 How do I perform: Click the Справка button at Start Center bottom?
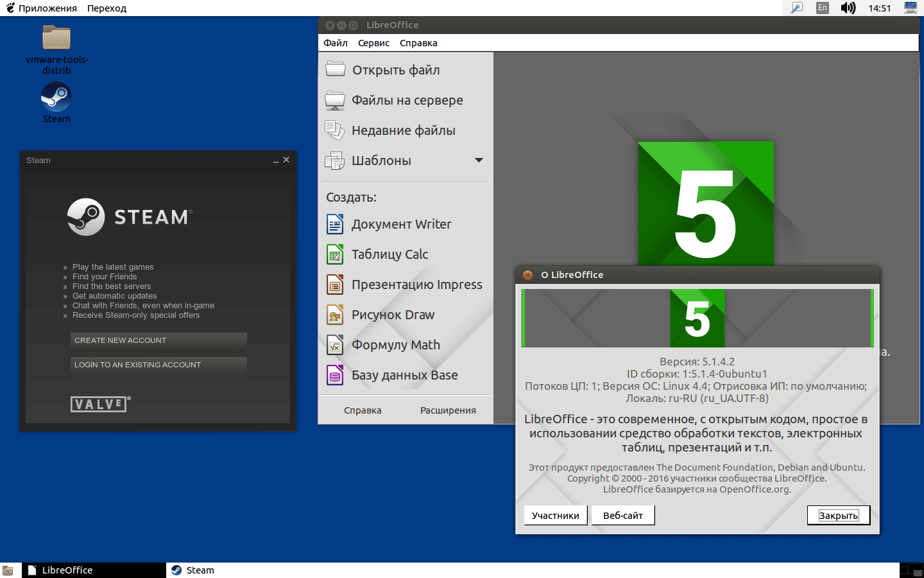click(x=363, y=410)
